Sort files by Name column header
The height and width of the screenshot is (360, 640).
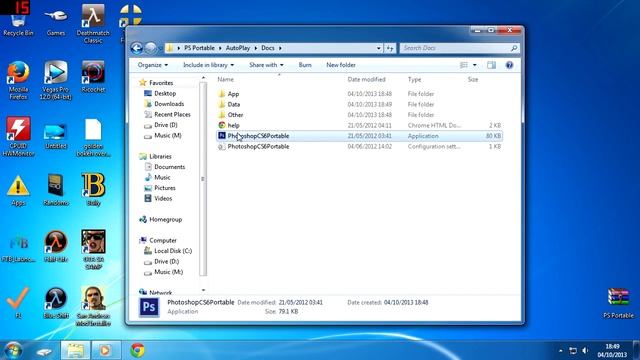click(x=226, y=80)
